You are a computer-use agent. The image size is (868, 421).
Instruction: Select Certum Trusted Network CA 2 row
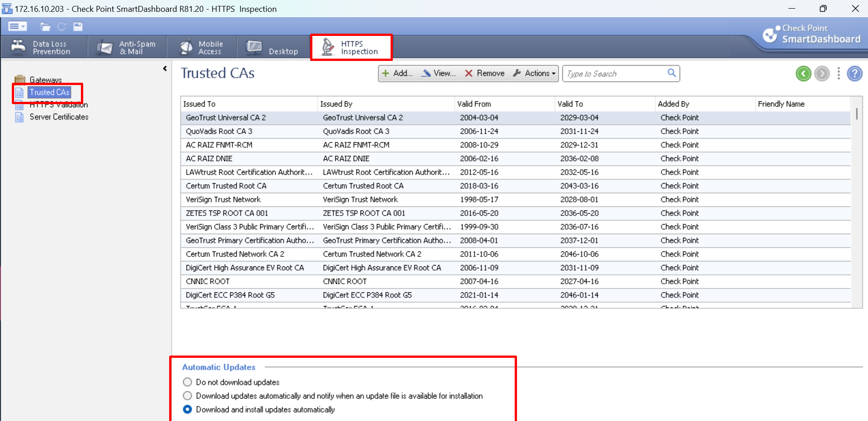(516, 254)
